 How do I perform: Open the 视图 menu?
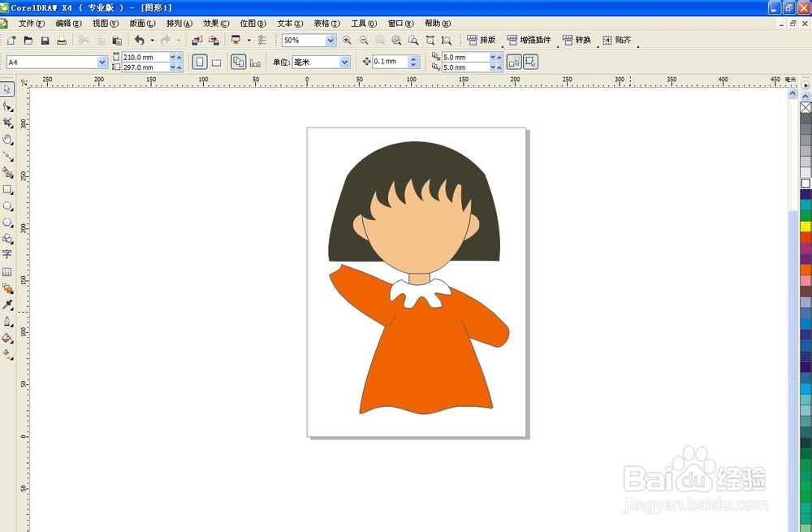pos(105,24)
